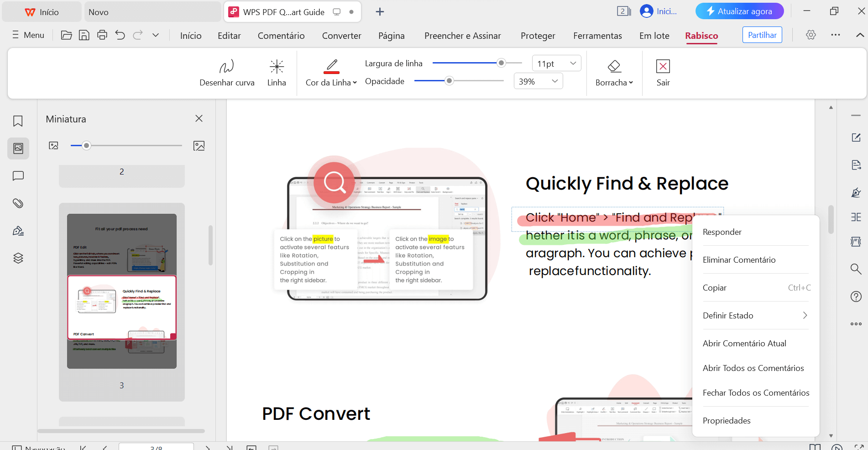Open the 11pt line width dropdown
Screen dimensions: 868x450
[x=556, y=63]
